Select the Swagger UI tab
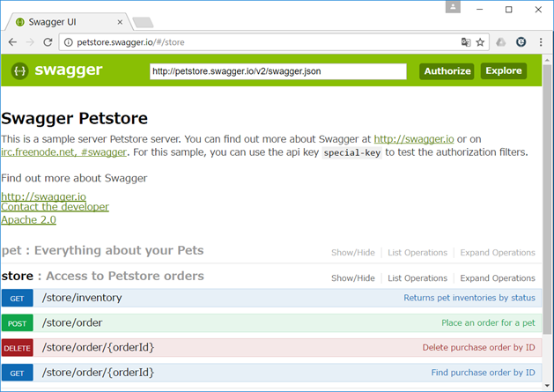 point(69,22)
